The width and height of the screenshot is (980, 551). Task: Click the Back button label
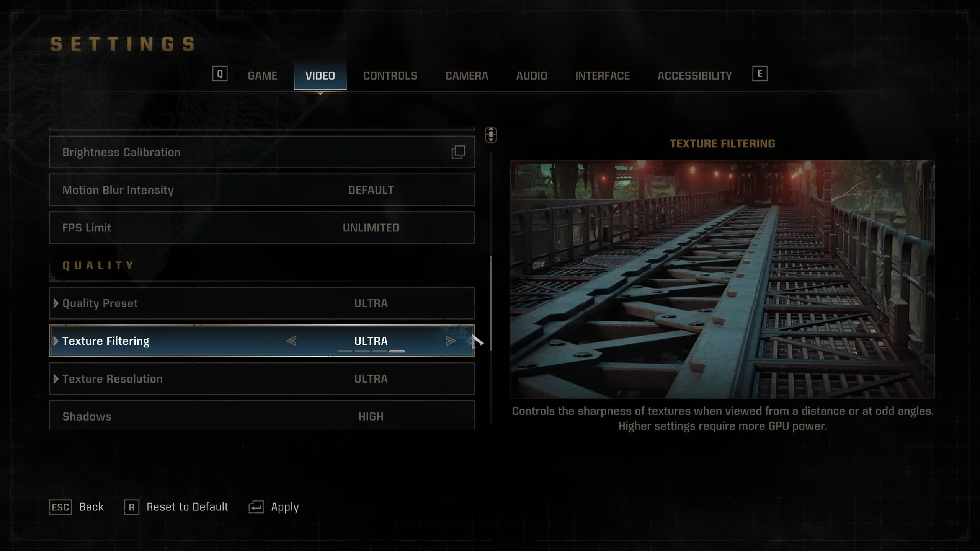click(91, 507)
